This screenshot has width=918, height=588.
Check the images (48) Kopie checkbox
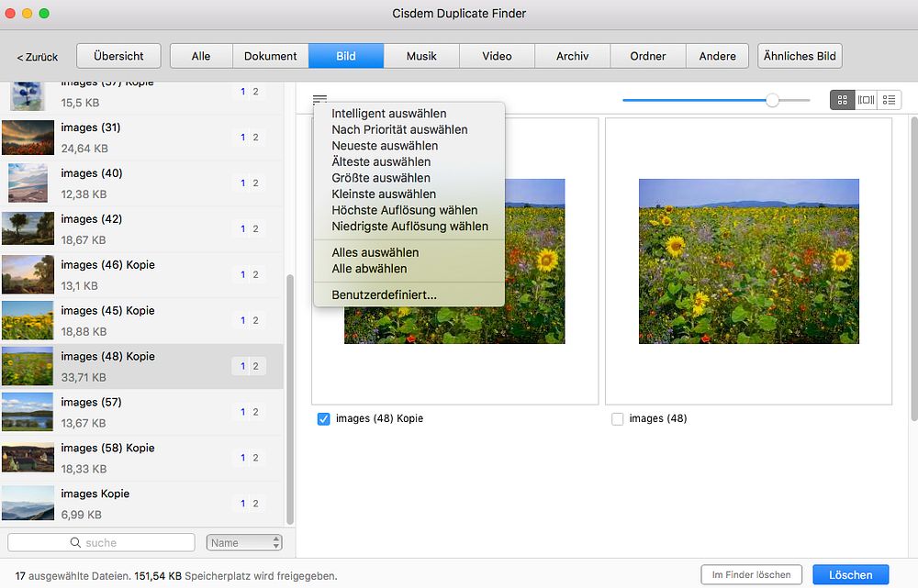click(323, 419)
